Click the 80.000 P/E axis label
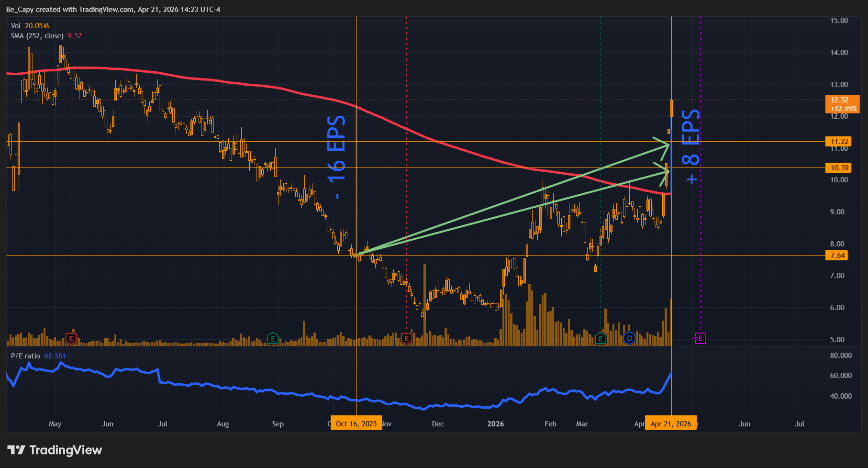Screen dimensions: 868x468 (841, 356)
